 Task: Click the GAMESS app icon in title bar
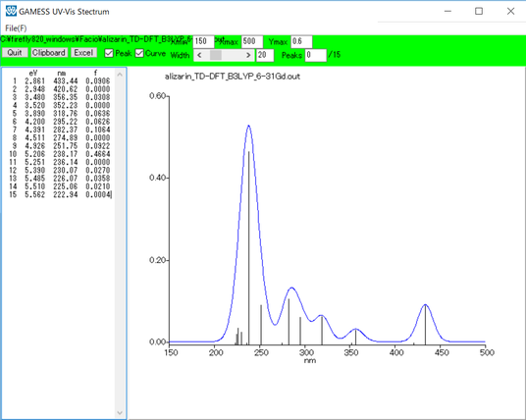tap(11, 11)
